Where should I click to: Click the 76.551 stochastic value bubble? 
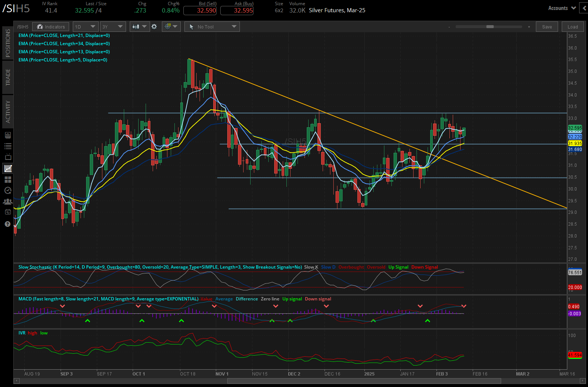pyautogui.click(x=575, y=273)
